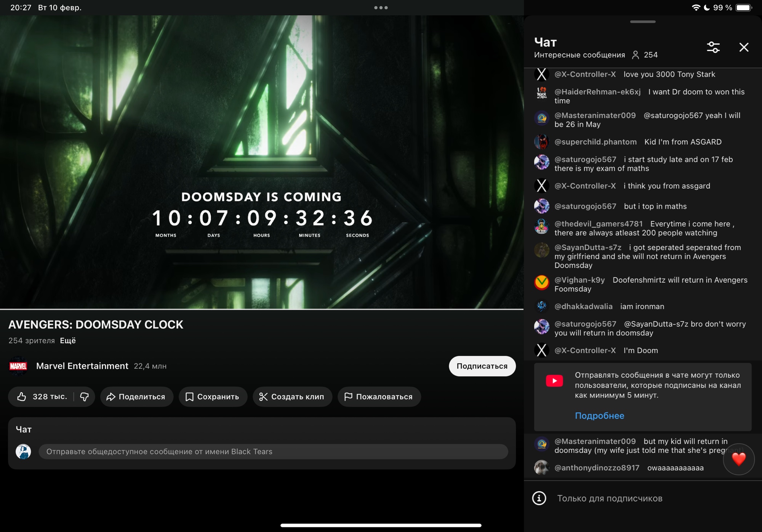762x532 pixels.
Task: Expand the description via Ещё
Action: pyautogui.click(x=68, y=341)
